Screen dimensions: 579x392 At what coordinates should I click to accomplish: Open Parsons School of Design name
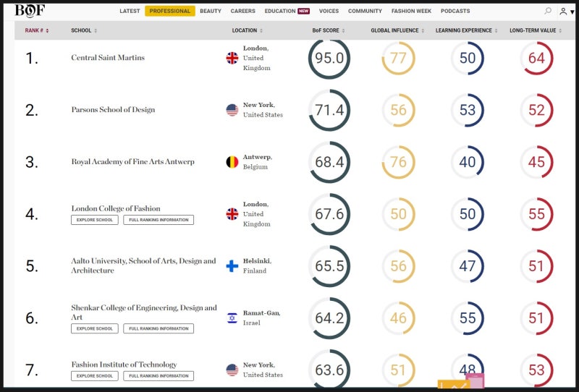[113, 110]
